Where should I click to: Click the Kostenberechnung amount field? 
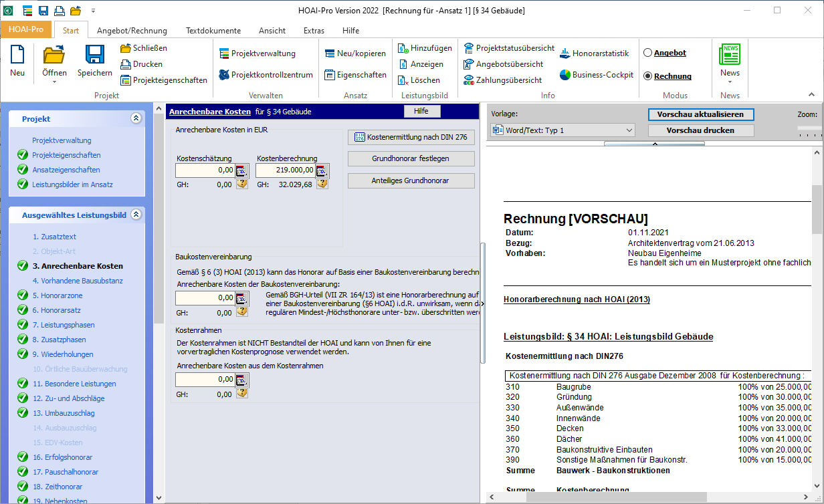[x=286, y=170]
